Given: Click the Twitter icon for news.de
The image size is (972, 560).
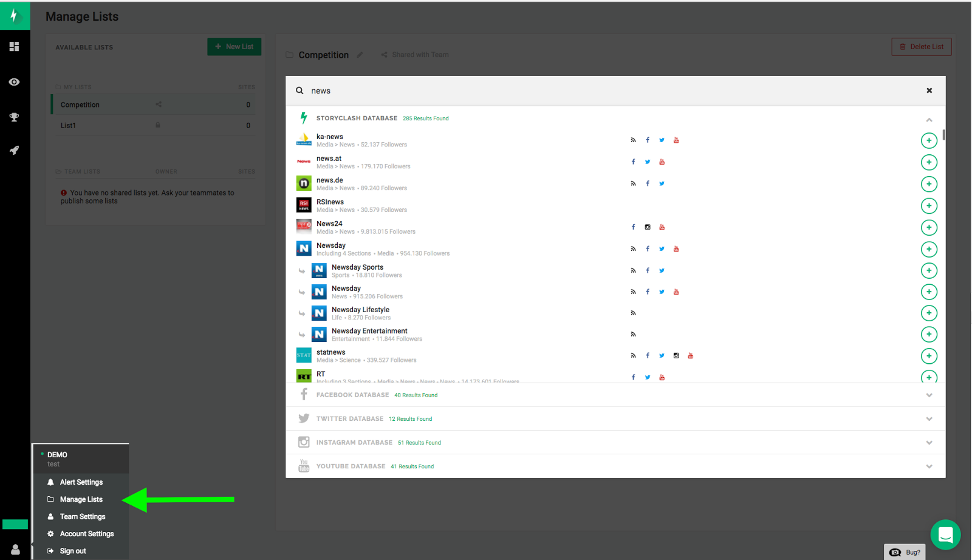Looking at the screenshot, I should click(x=662, y=183).
